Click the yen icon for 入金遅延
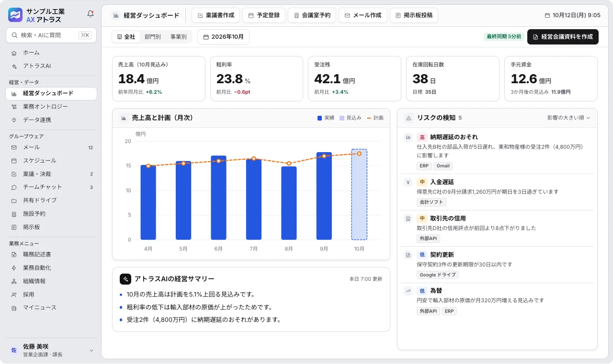Image resolution: width=613 pixels, height=364 pixels. [408, 182]
